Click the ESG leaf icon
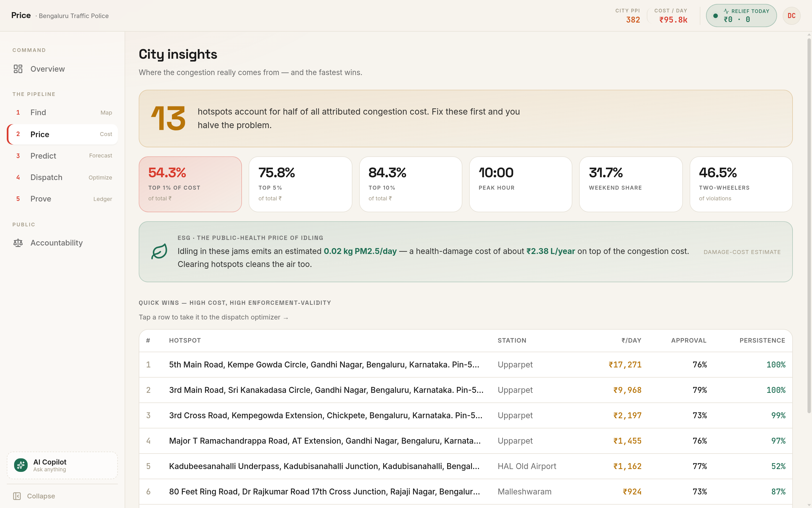Image resolution: width=812 pixels, height=508 pixels. (x=159, y=251)
